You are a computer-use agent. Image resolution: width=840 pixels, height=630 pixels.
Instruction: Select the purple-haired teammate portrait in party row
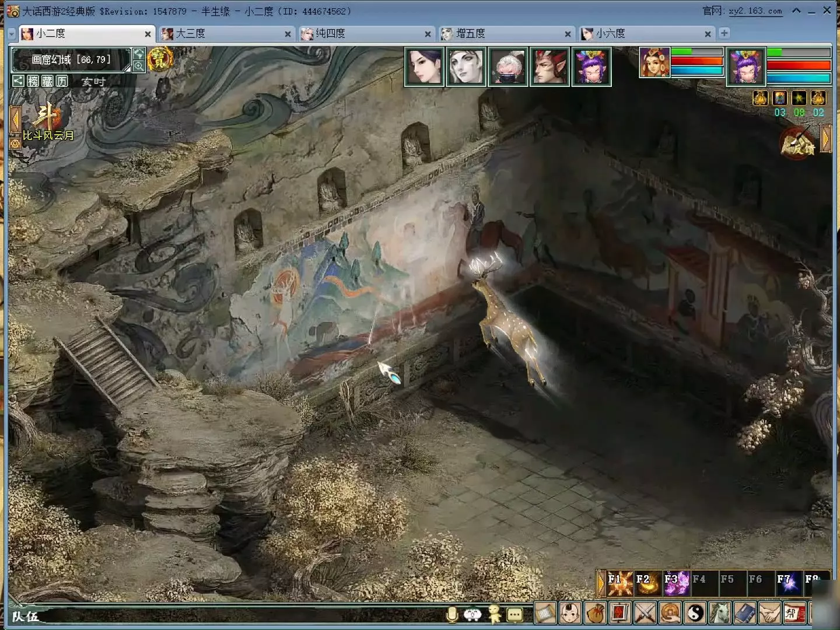(x=591, y=67)
